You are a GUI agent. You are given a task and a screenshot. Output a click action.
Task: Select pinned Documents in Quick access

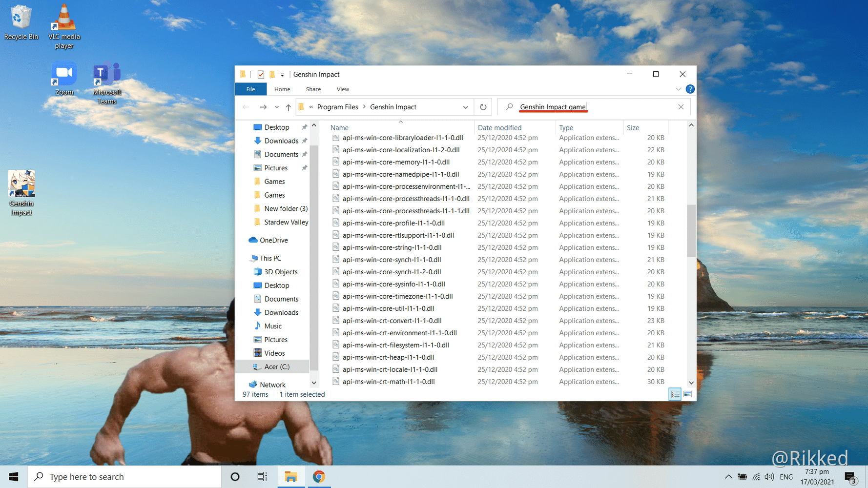pyautogui.click(x=281, y=155)
